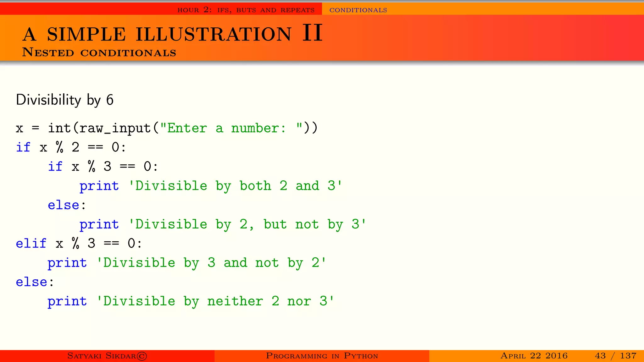Click the string 'Divisible by neither 2 nor 3'
Viewport: 644px width, 362px height.
[x=215, y=301]
